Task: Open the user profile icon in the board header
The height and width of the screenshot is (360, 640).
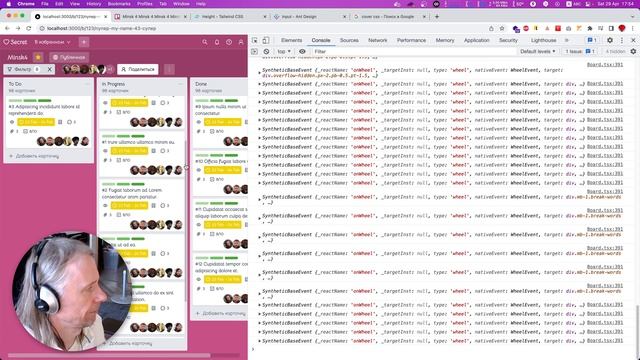Action: tap(241, 42)
